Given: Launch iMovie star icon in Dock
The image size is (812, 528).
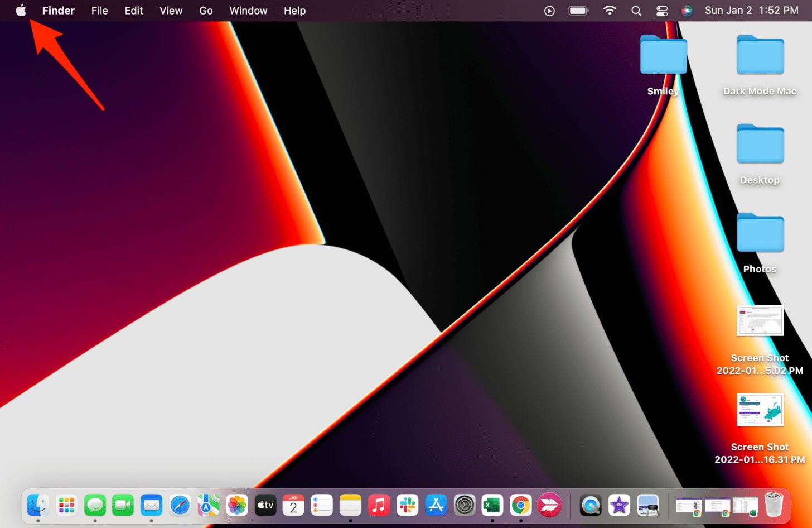Looking at the screenshot, I should tap(619, 506).
